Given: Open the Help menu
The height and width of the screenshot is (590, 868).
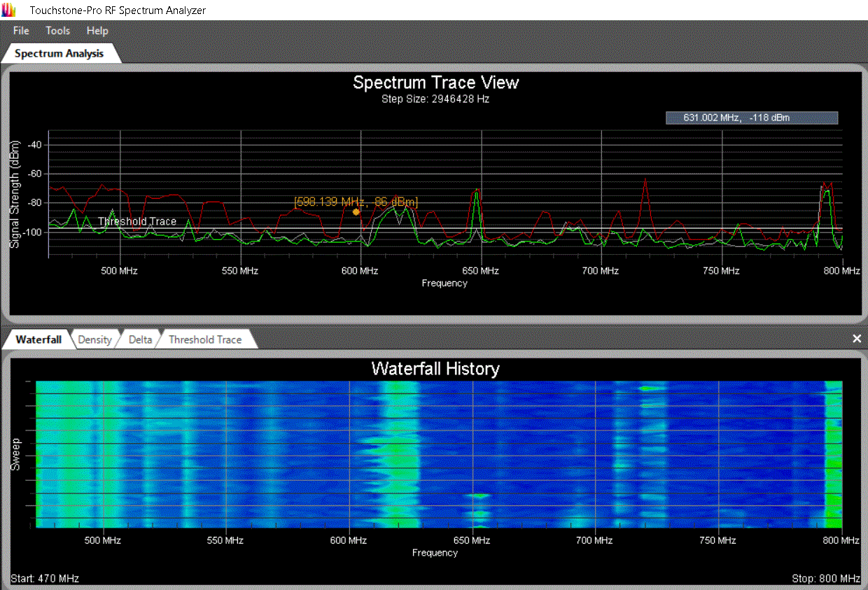Looking at the screenshot, I should [x=97, y=31].
